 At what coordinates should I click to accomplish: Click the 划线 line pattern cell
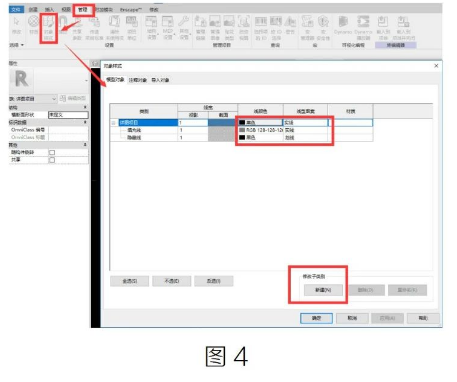(x=305, y=137)
